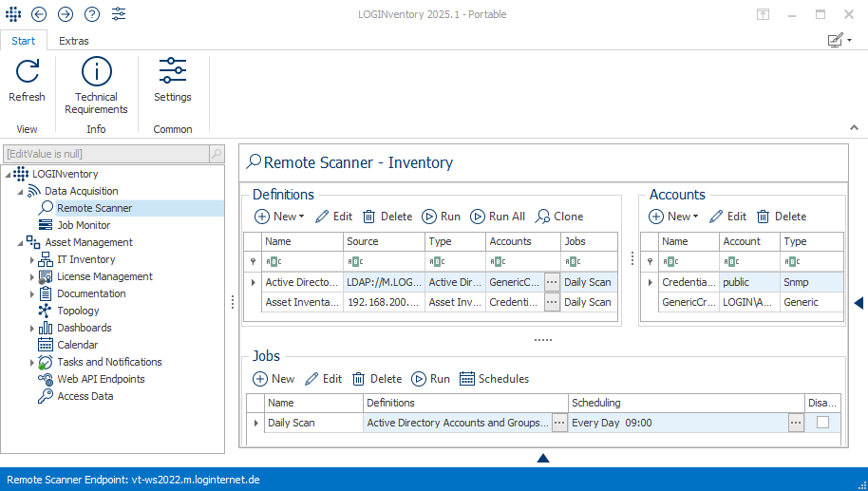Expand Tasks and Notifications node
The image size is (868, 491).
pos(31,363)
